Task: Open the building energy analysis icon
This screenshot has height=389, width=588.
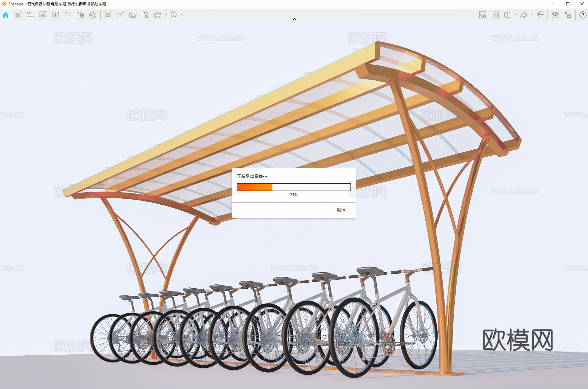Action: 80,15
